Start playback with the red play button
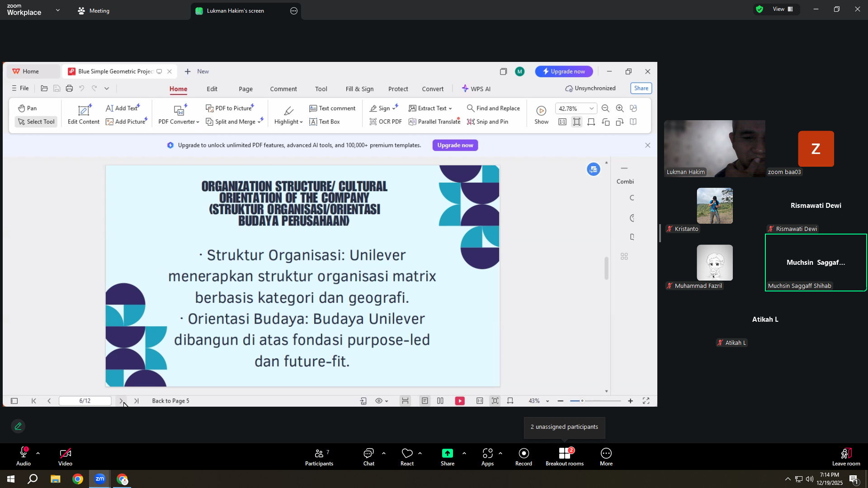868x488 pixels. pos(460,401)
